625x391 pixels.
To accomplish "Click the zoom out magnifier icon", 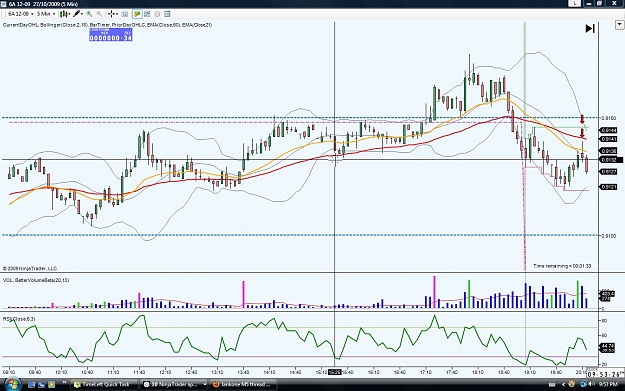I will (99, 14).
